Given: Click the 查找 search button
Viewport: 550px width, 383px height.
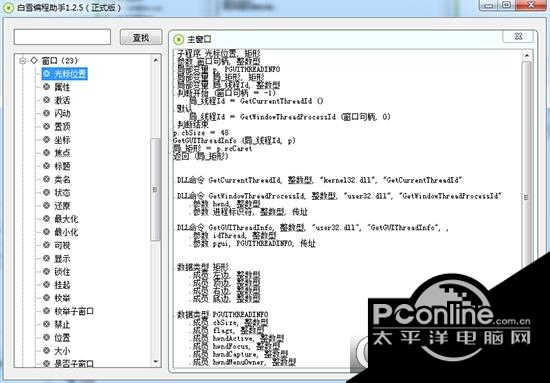Looking at the screenshot, I should click(141, 37).
